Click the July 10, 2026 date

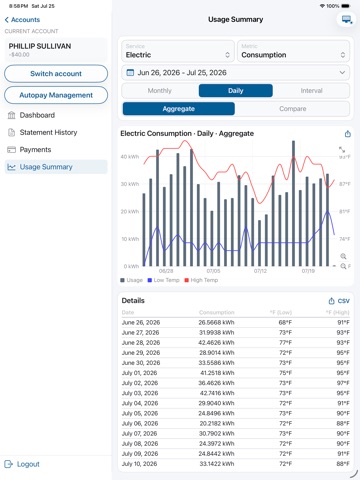tap(139, 464)
